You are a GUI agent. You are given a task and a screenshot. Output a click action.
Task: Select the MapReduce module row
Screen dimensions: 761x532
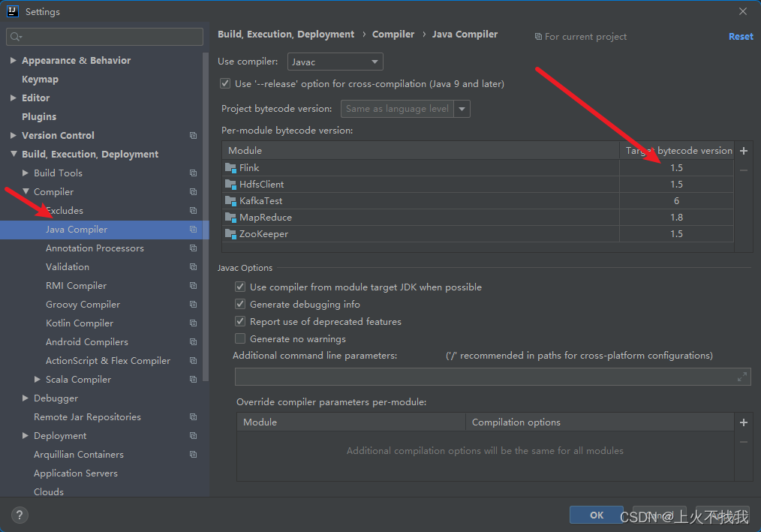(477, 218)
